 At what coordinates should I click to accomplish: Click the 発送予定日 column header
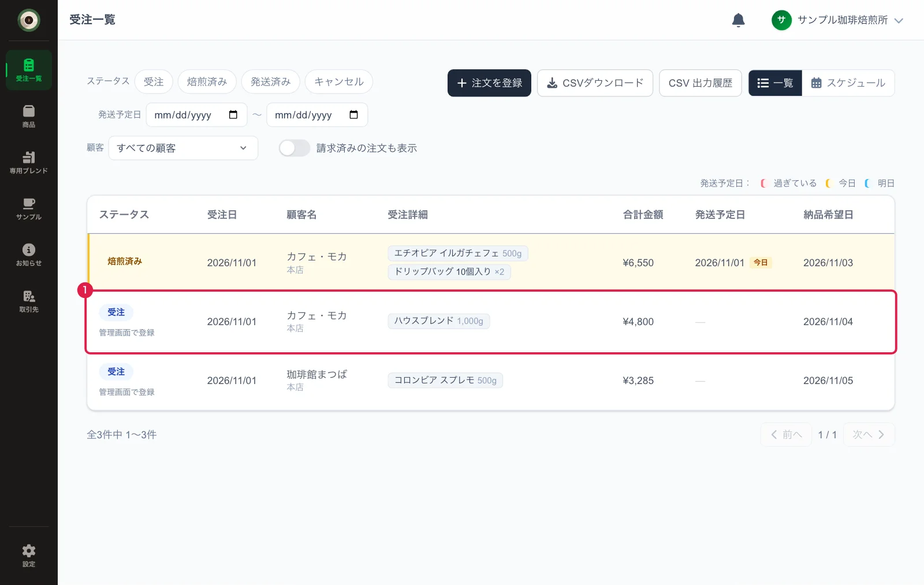coord(720,215)
